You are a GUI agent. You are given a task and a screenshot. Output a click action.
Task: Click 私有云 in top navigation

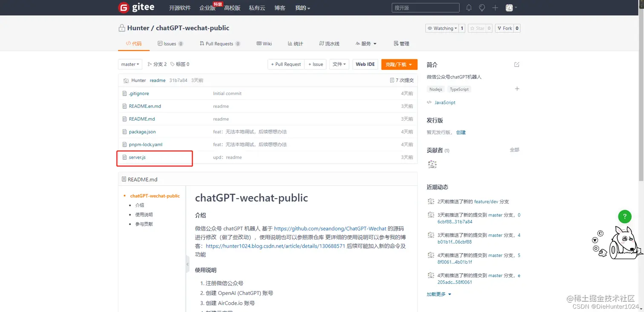point(257,8)
